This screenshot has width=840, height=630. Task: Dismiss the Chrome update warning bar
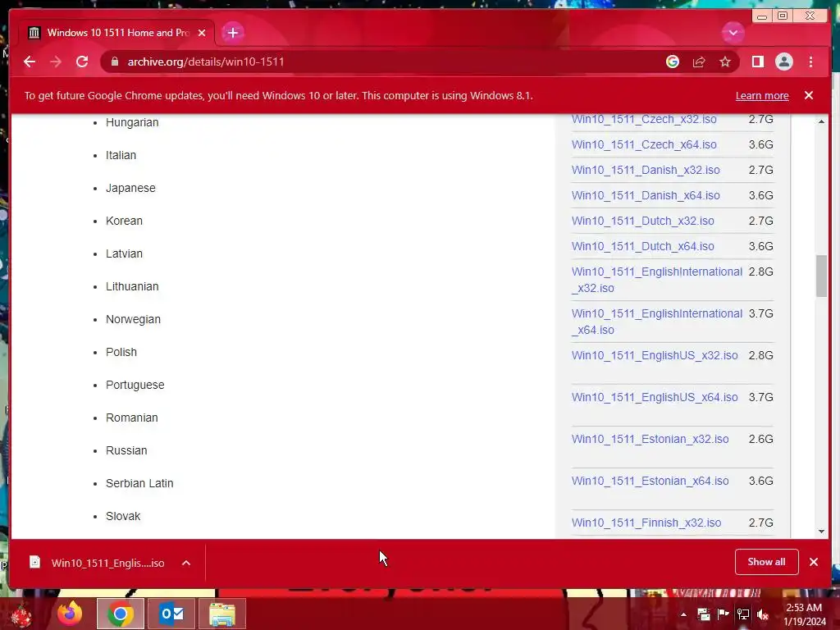[808, 95]
